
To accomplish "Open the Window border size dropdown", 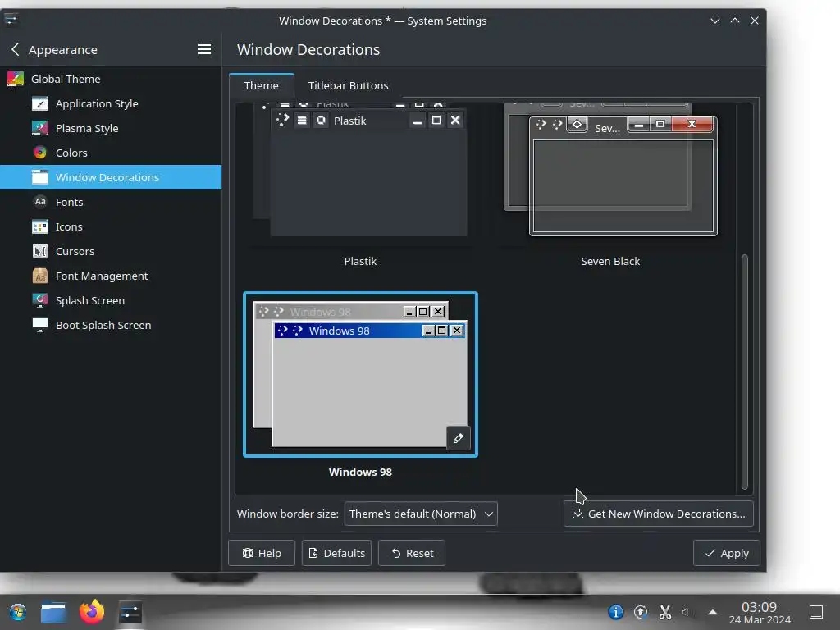I will [x=421, y=514].
